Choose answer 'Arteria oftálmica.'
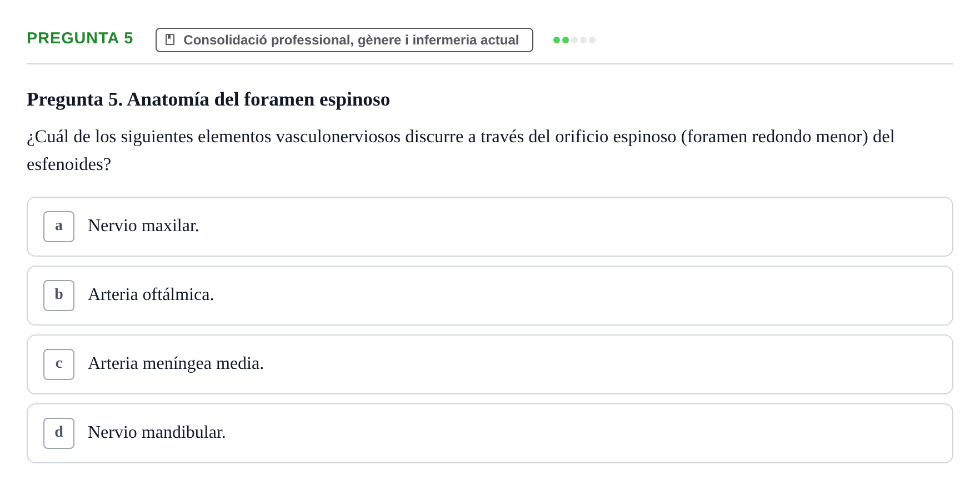 [151, 294]
